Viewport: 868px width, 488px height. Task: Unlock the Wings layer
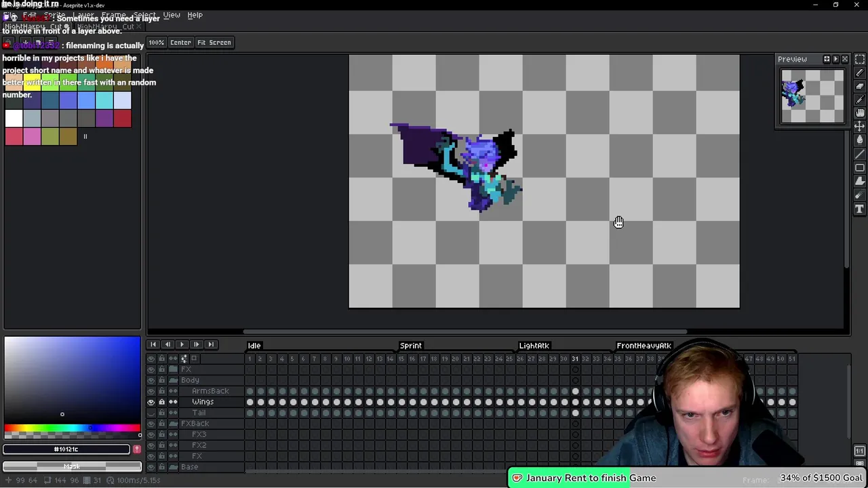(x=161, y=402)
